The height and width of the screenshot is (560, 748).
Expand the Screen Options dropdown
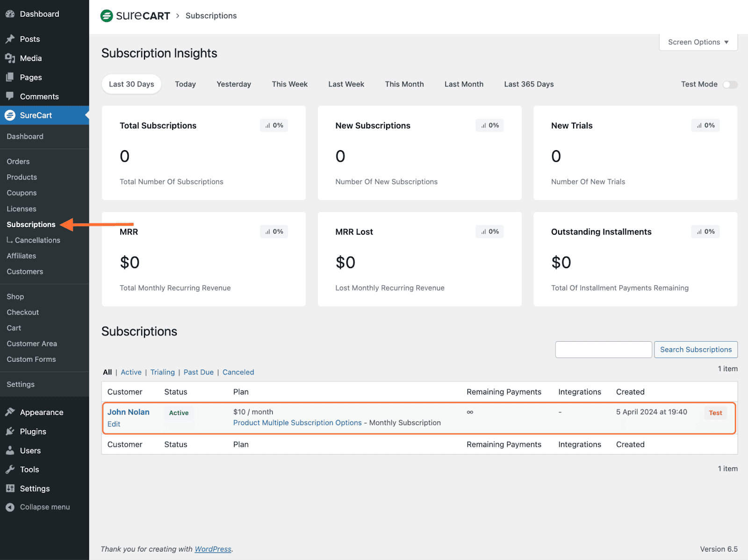[x=698, y=42]
